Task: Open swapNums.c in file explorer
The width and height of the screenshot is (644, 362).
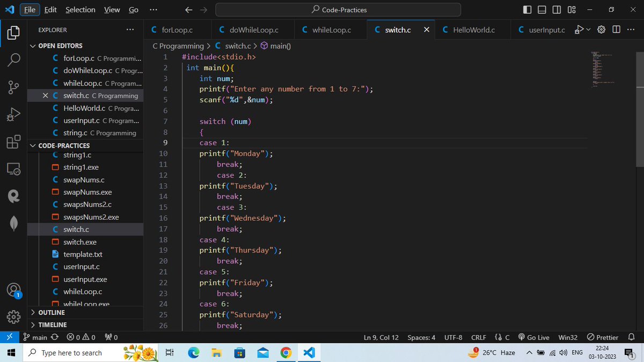Action: coord(84,180)
